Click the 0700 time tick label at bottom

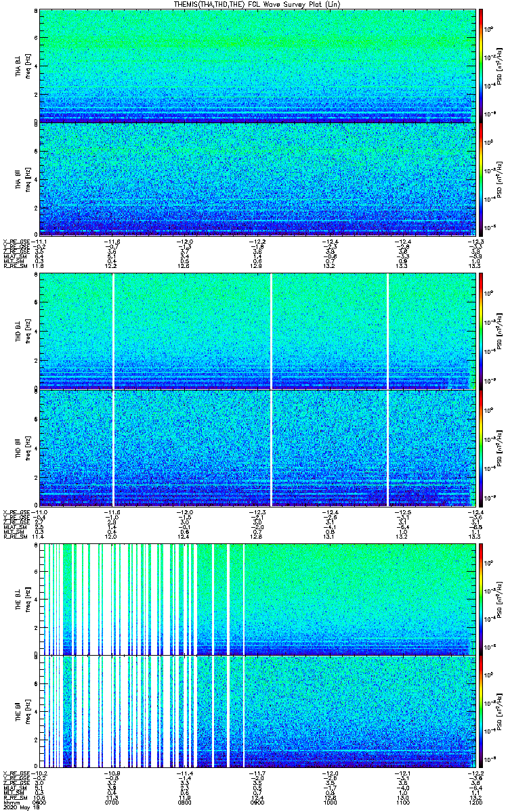tap(112, 803)
